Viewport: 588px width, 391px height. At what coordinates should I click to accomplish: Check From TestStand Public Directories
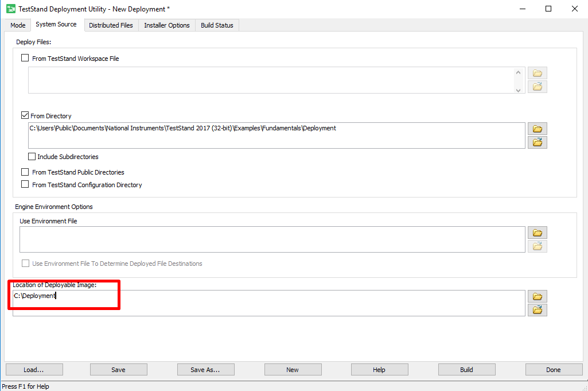click(25, 172)
